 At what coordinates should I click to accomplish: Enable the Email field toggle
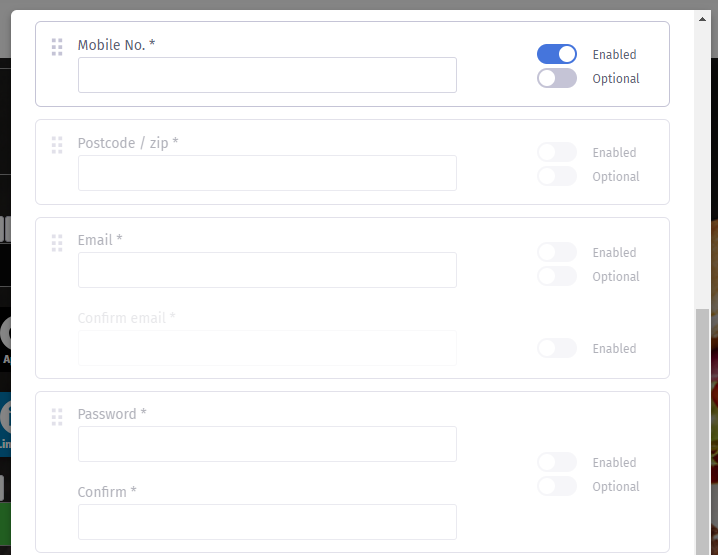(x=557, y=252)
